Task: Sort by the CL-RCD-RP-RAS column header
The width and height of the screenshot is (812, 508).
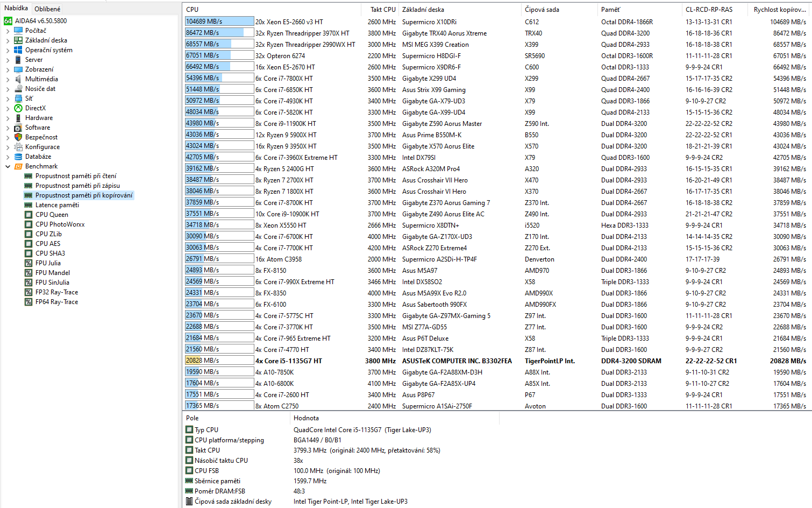Action: click(x=715, y=10)
